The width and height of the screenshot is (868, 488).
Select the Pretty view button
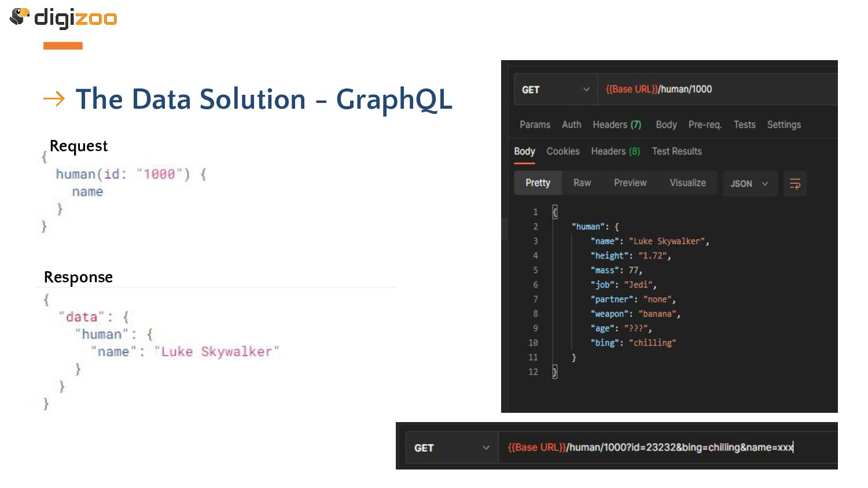coord(538,183)
